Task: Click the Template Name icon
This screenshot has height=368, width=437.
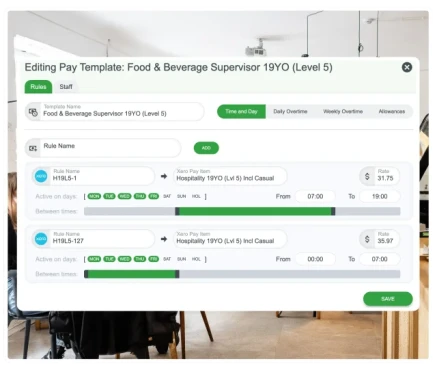Action: [33, 112]
